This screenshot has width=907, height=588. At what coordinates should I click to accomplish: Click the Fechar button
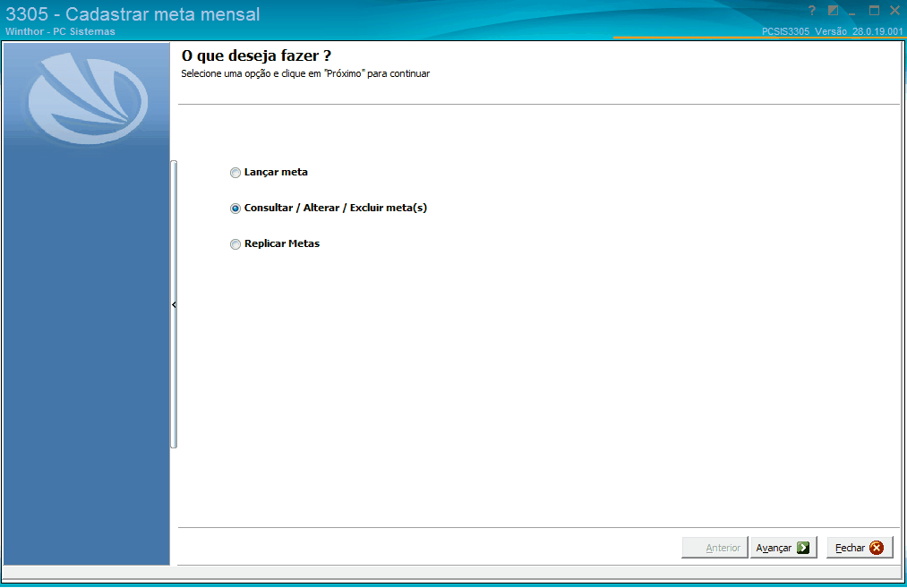point(860,548)
